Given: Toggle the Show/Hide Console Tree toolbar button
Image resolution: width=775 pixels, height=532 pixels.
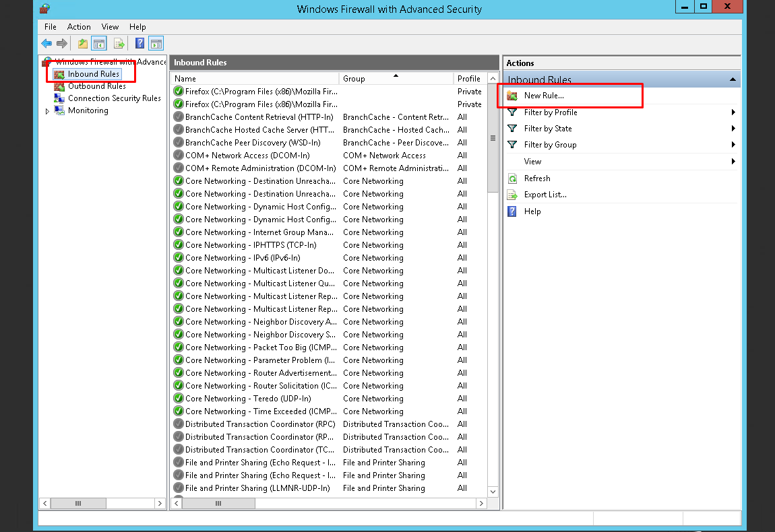Looking at the screenshot, I should (99, 44).
